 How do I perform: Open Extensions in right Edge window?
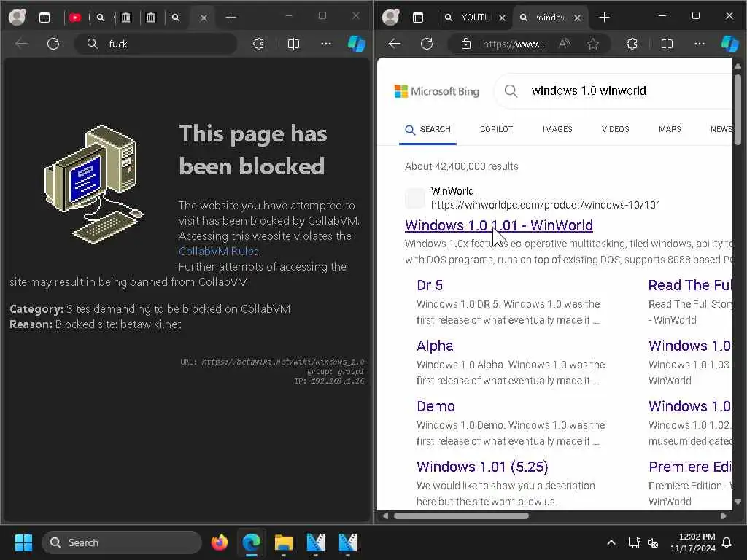pos(632,44)
